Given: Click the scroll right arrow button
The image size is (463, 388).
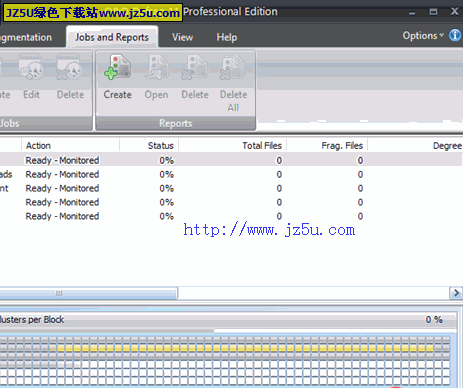Looking at the screenshot, I should pos(456,293).
